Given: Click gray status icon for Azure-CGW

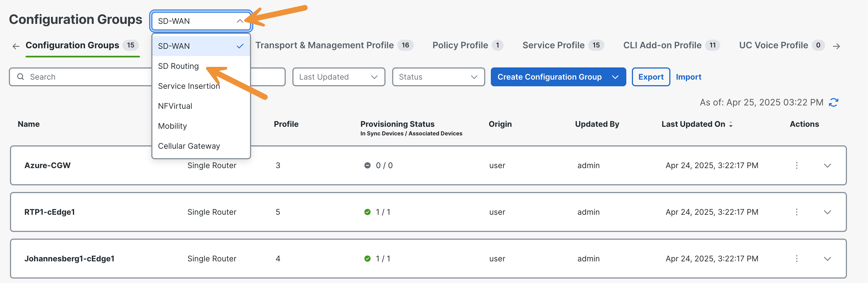Looking at the screenshot, I should tap(367, 165).
